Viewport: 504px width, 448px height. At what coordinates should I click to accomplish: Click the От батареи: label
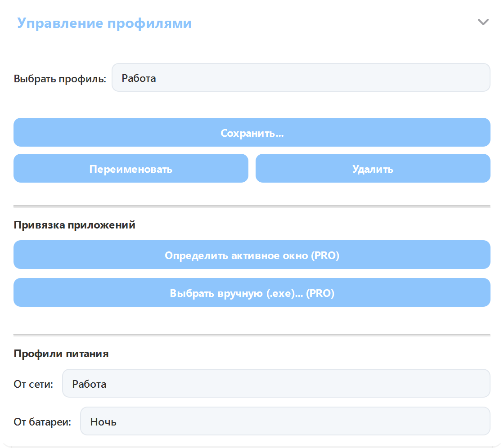(42, 421)
